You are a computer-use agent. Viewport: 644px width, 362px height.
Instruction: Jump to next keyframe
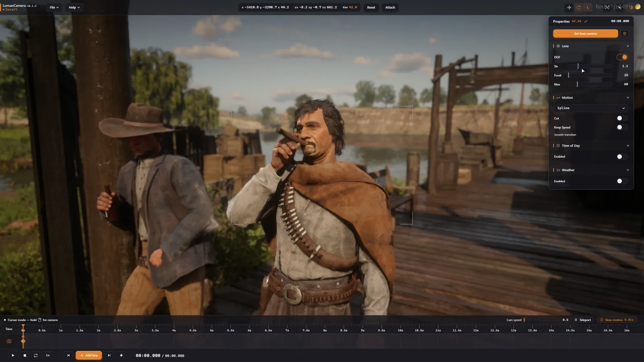(x=109, y=356)
